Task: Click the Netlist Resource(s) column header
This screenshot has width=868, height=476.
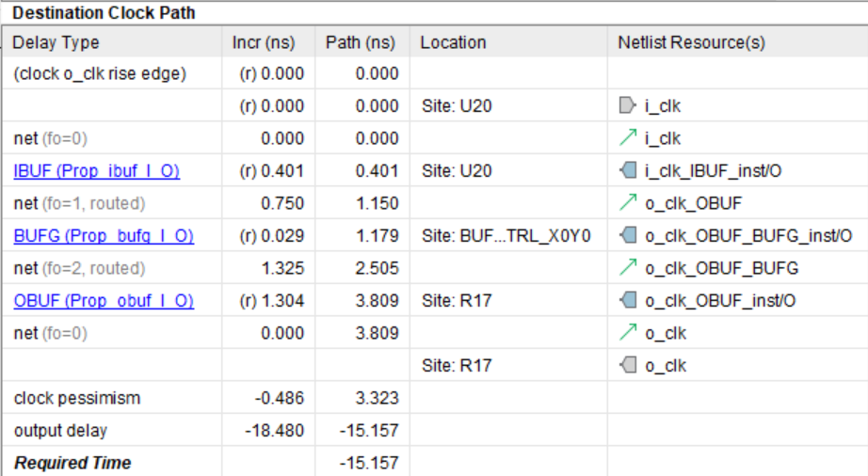Action: point(691,42)
